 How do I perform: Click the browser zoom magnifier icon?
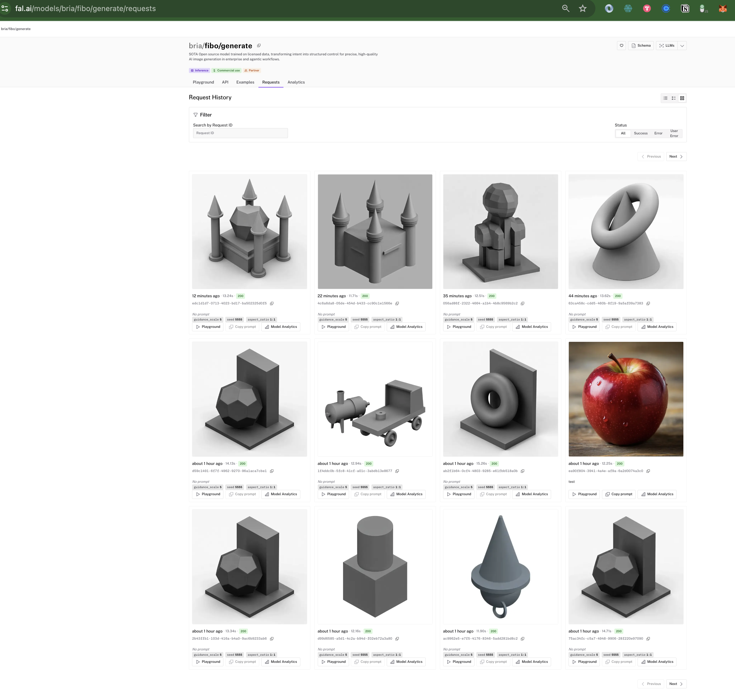pyautogui.click(x=566, y=9)
